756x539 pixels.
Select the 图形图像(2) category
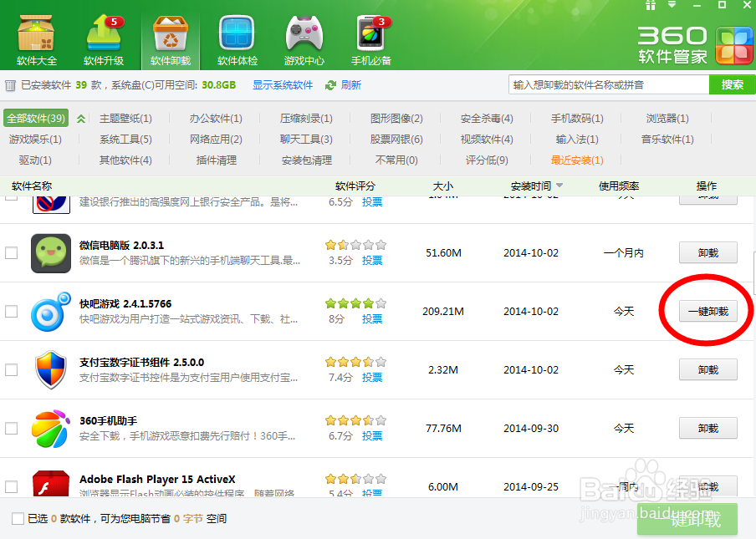(396, 119)
